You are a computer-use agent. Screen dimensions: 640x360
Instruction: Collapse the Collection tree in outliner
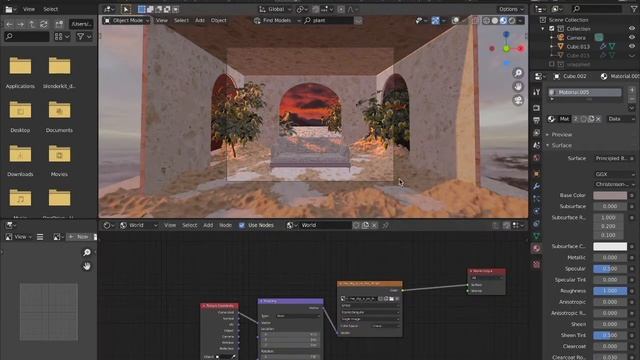pos(543,29)
